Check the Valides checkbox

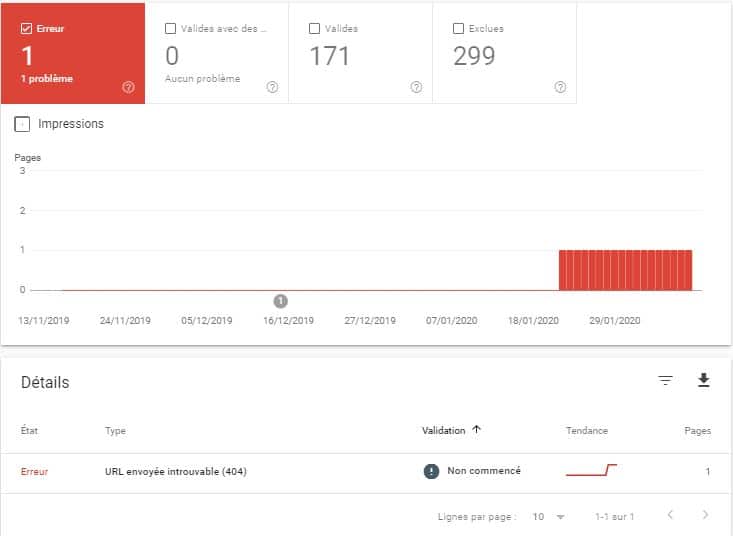(315, 29)
